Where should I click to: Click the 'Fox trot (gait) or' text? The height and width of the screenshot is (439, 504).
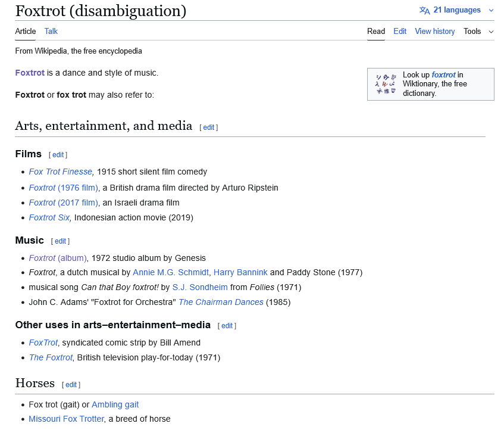[59, 404]
